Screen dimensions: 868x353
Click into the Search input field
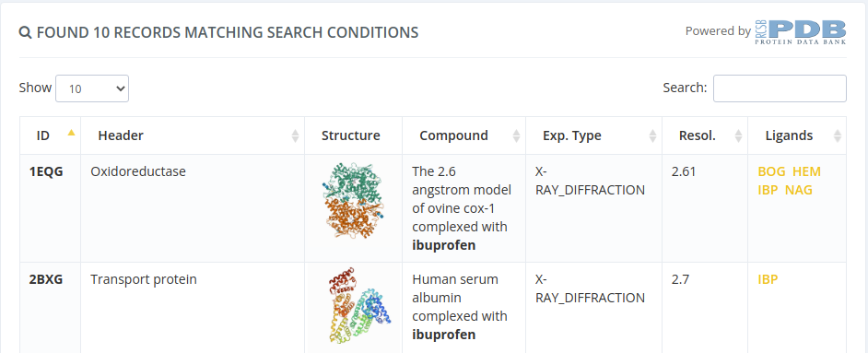780,88
